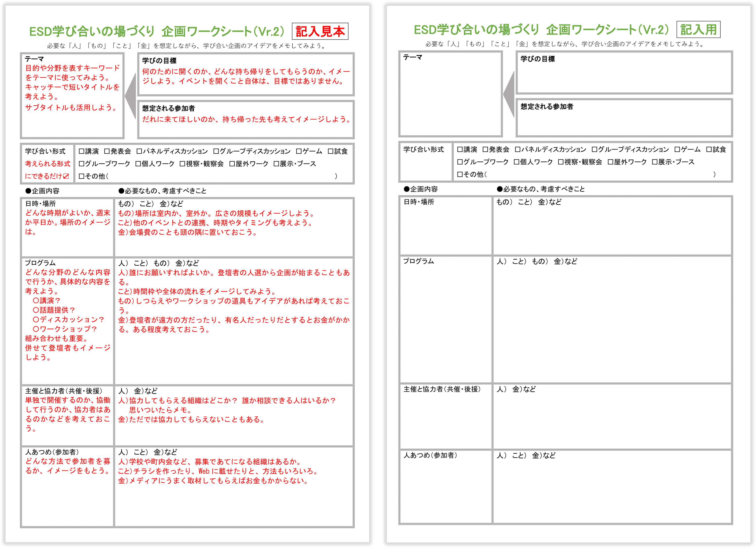This screenshot has height=548, width=756.
Task: Click red text starting だれに来てほしいのか
Action: (x=247, y=119)
